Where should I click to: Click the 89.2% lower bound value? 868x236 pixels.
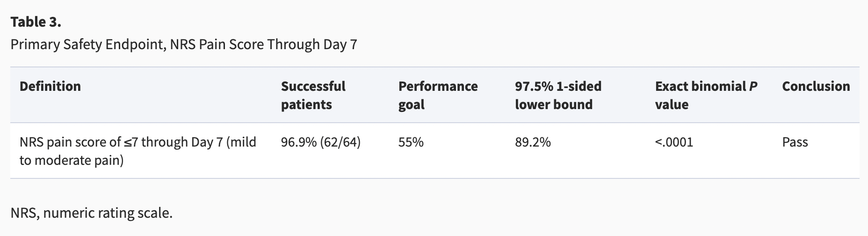coord(533,142)
